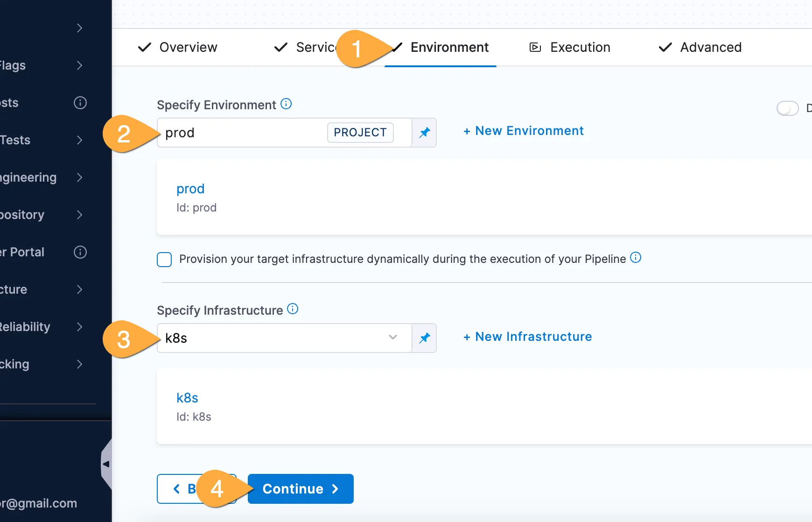The image size is (812, 522).
Task: Toggle the switch at the top right
Action: (787, 108)
